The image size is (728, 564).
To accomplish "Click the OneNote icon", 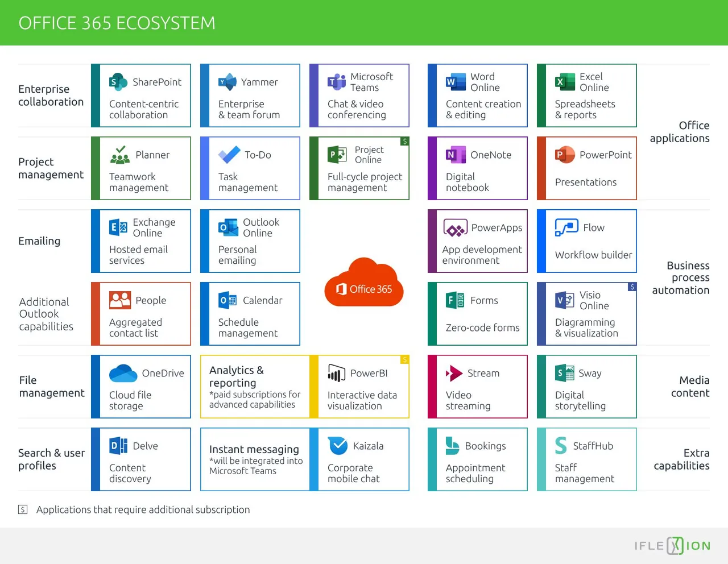I will 456,155.
